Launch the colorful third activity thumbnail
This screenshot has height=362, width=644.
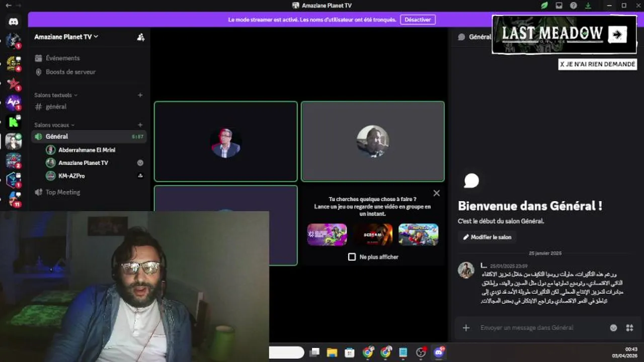tap(419, 235)
